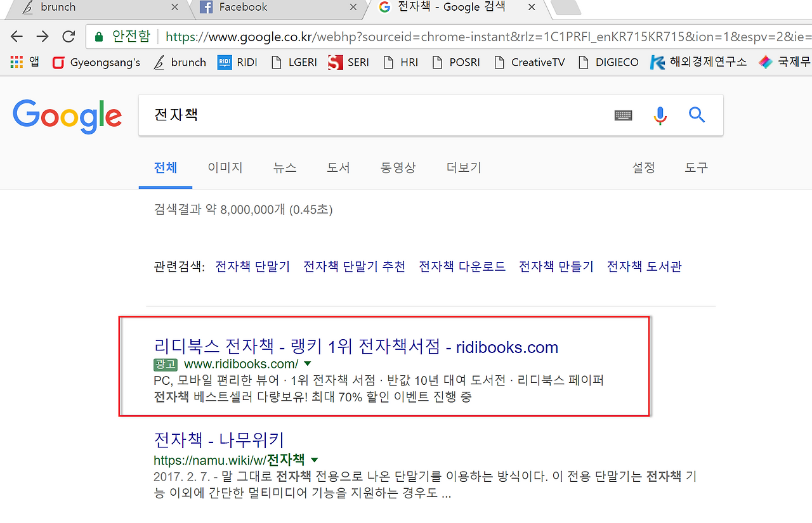Expand the namu.wiki result URL dropdown arrow
Image resolution: width=812 pixels, height=523 pixels.
[x=315, y=460]
